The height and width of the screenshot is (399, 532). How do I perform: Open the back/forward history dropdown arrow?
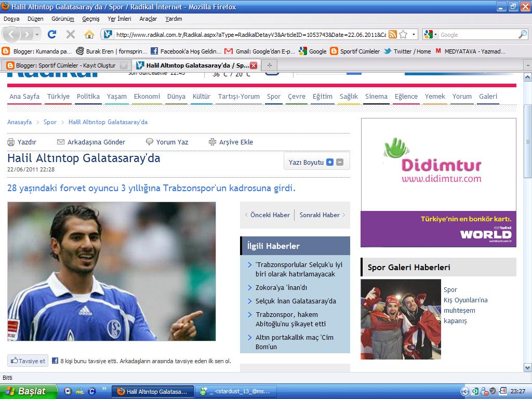coord(37,34)
